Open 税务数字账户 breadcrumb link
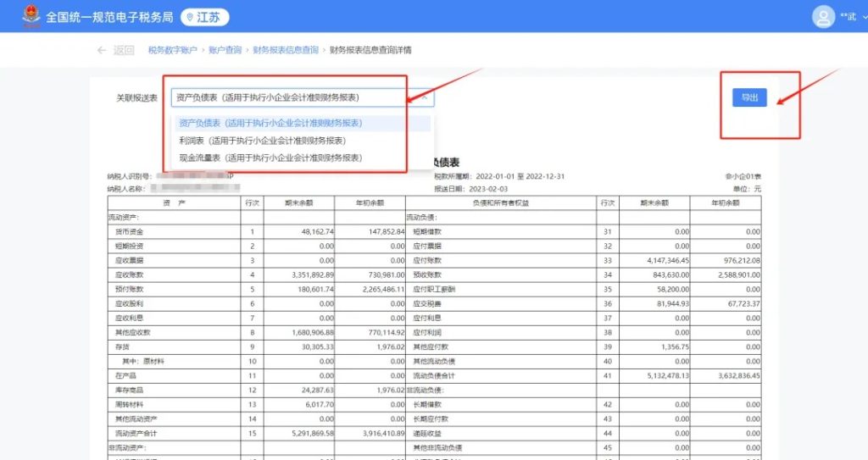Viewport: 868px width, 460px height. [172, 51]
